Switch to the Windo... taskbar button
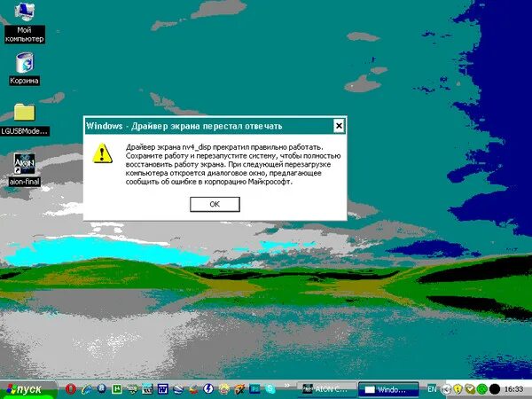 tap(388, 389)
